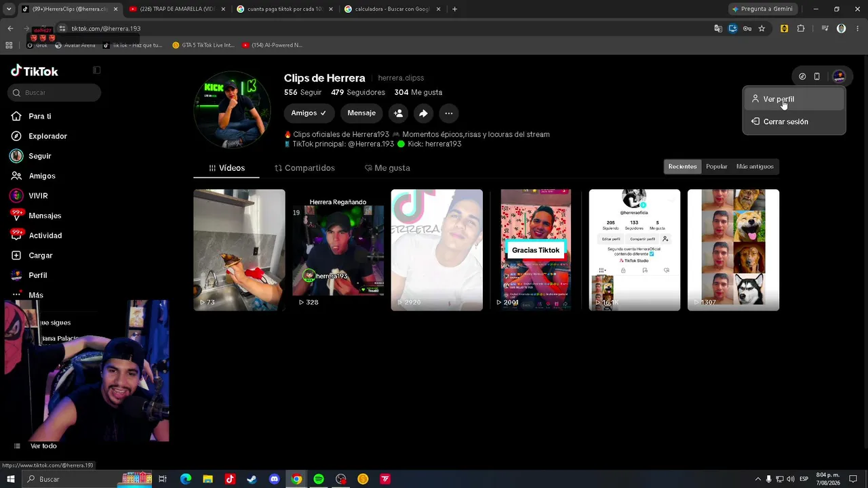Image resolution: width=868 pixels, height=488 pixels.
Task: Toggle the Amigos following button
Action: (x=309, y=113)
